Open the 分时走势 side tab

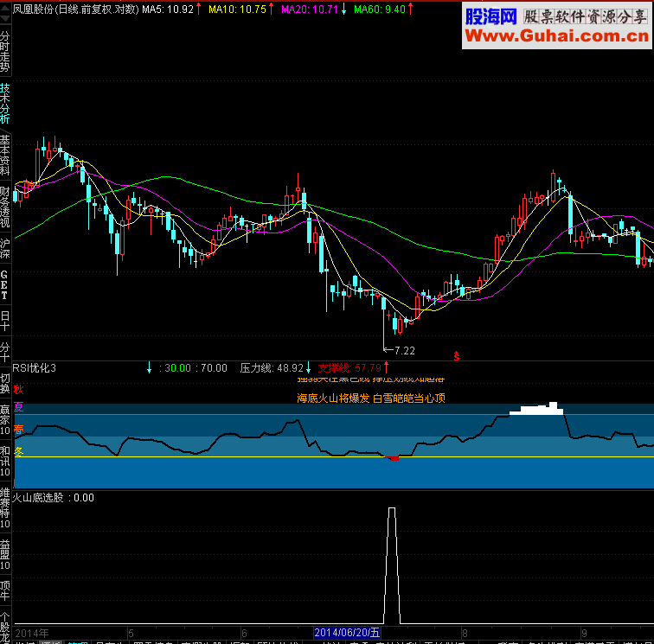[x=5, y=52]
